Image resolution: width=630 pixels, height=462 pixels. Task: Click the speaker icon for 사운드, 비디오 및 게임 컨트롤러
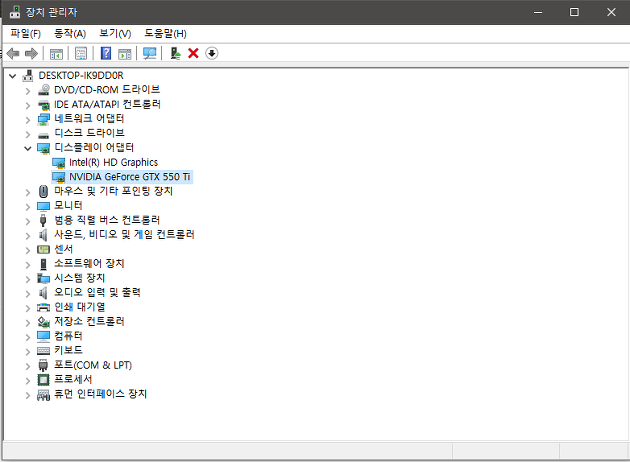point(43,235)
